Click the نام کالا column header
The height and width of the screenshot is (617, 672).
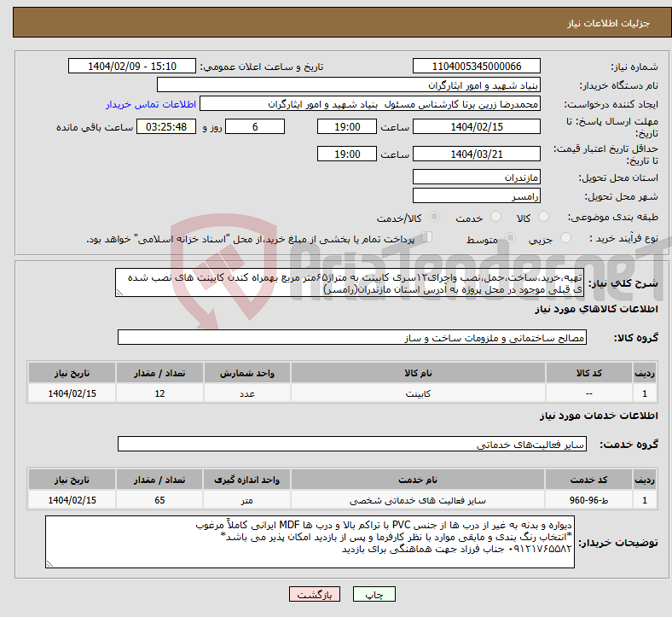tap(418, 373)
